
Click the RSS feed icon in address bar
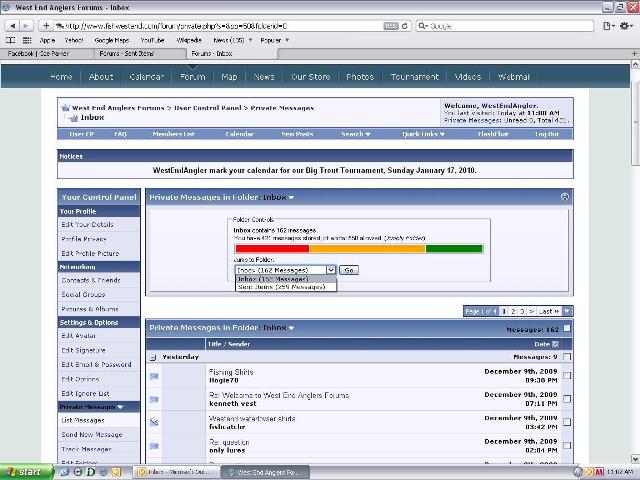390,25
